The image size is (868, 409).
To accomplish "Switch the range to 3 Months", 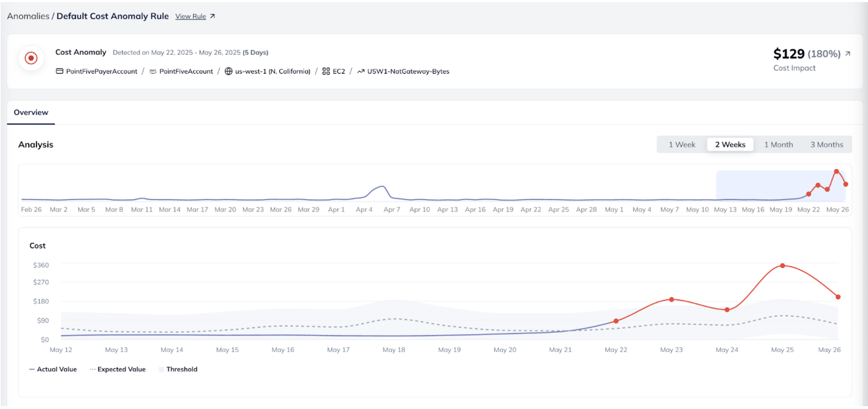I will (x=827, y=144).
